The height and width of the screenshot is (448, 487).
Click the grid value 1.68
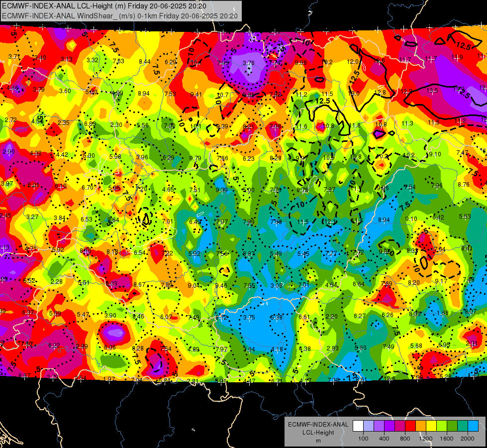click(x=443, y=313)
